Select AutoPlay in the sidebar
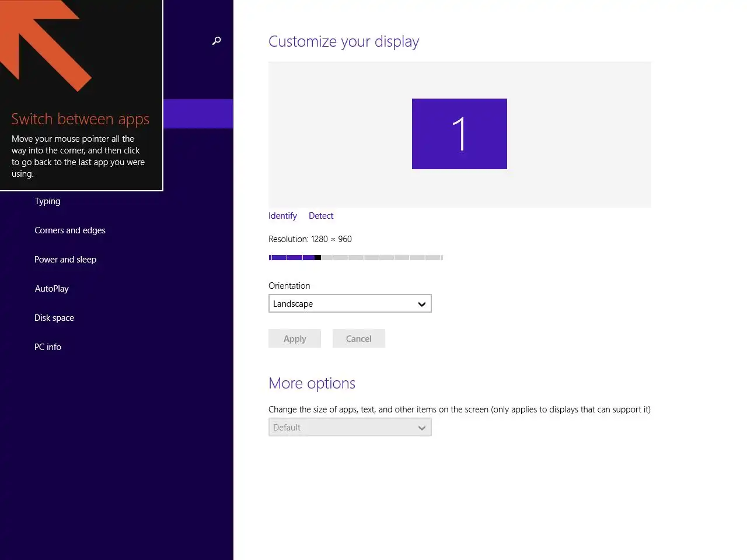Viewport: 747px width, 560px height. [x=51, y=289]
